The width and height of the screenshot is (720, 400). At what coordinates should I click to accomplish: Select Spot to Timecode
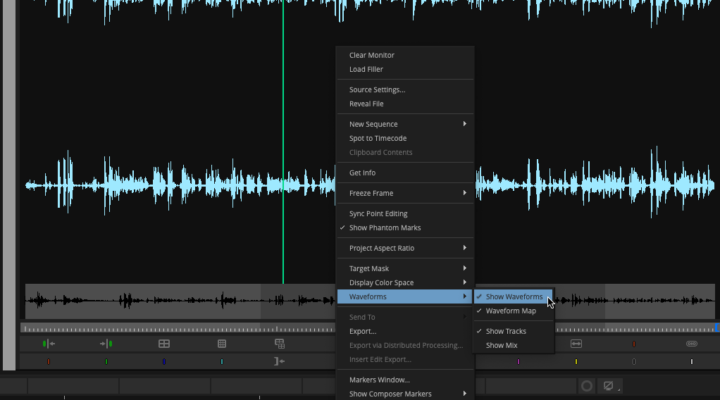[405, 138]
